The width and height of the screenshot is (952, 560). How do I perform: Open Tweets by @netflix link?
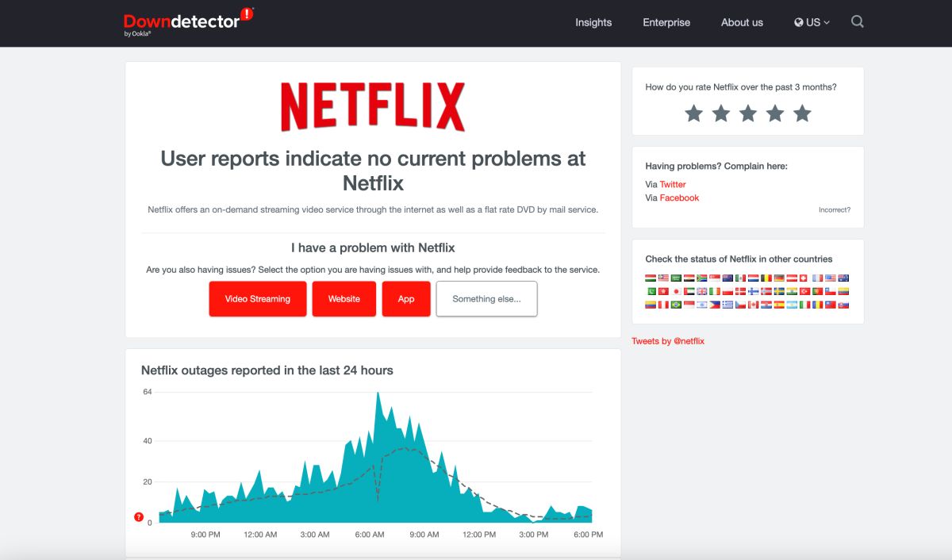click(668, 341)
